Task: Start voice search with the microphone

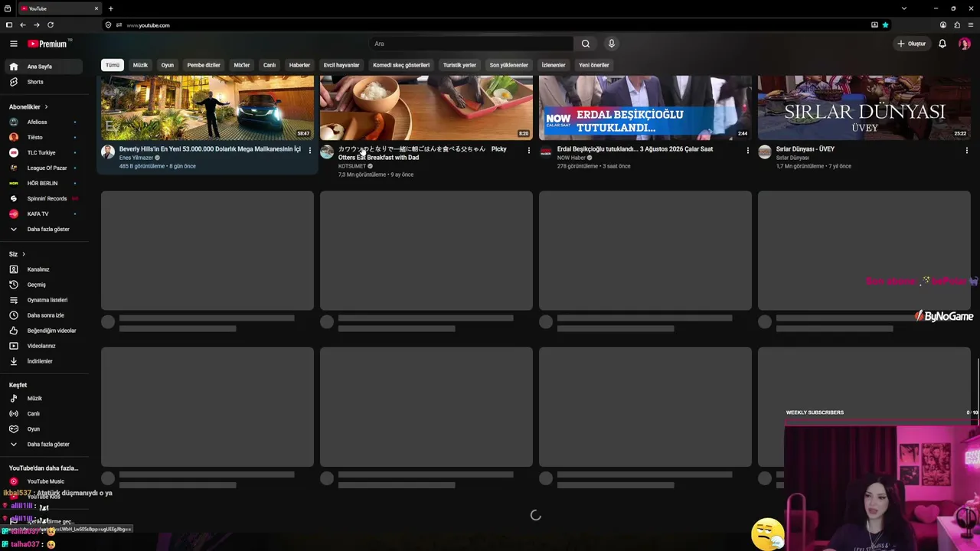Action: [x=611, y=44]
